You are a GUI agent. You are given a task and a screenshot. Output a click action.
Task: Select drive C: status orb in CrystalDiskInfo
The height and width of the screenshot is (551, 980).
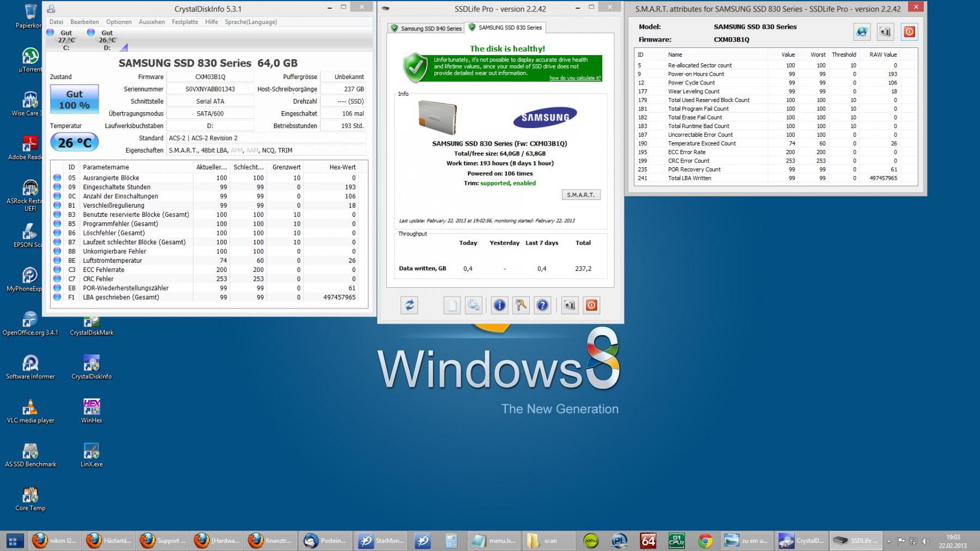tap(51, 33)
